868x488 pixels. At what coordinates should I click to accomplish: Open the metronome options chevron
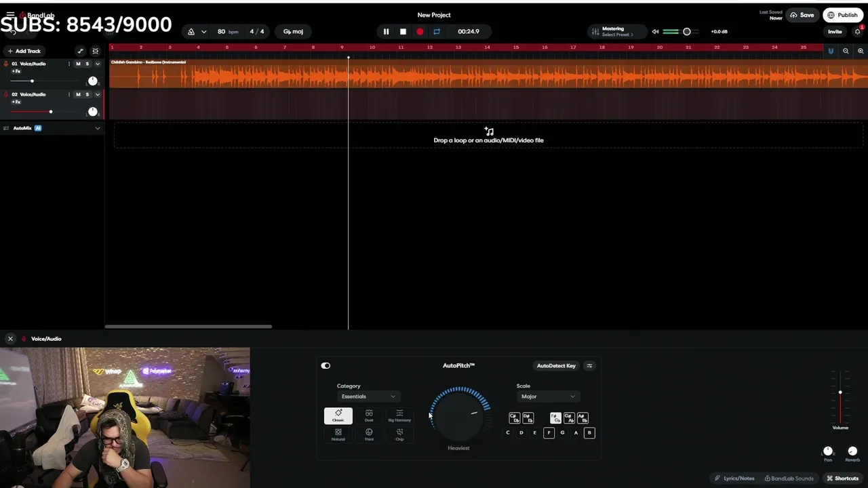(x=203, y=32)
